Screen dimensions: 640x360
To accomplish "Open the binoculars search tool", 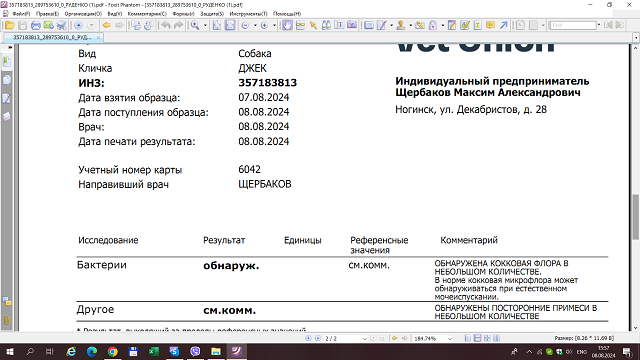I will pos(326,25).
